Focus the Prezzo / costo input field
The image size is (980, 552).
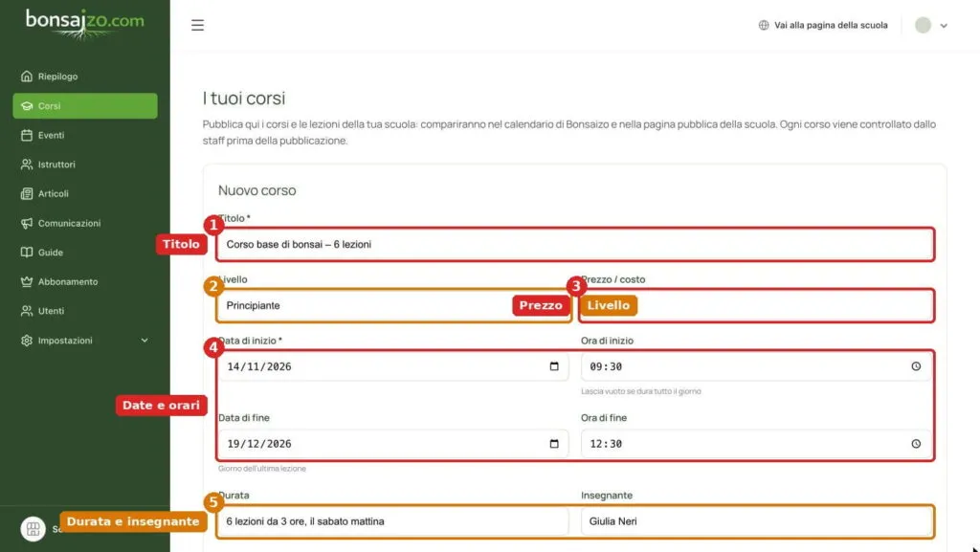pyautogui.click(x=756, y=305)
